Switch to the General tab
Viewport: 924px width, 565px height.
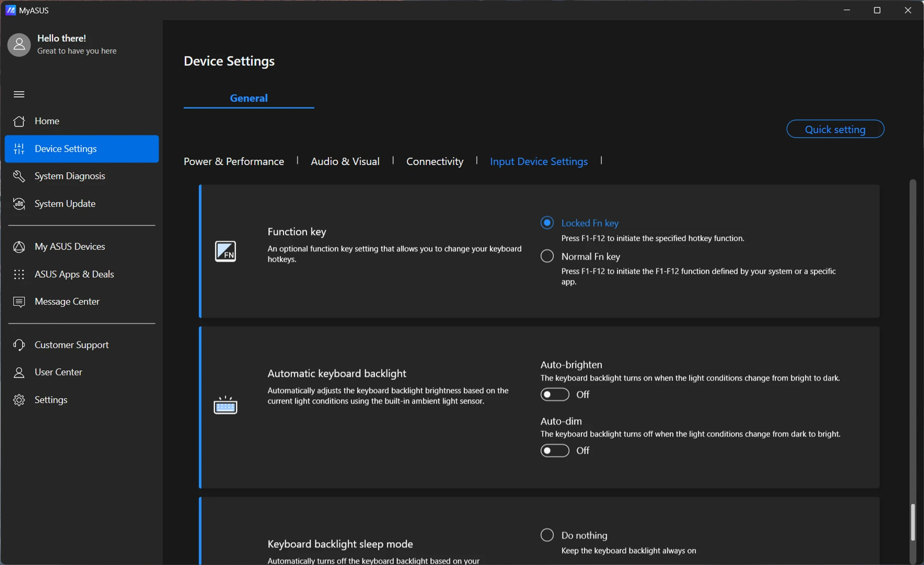coord(249,98)
